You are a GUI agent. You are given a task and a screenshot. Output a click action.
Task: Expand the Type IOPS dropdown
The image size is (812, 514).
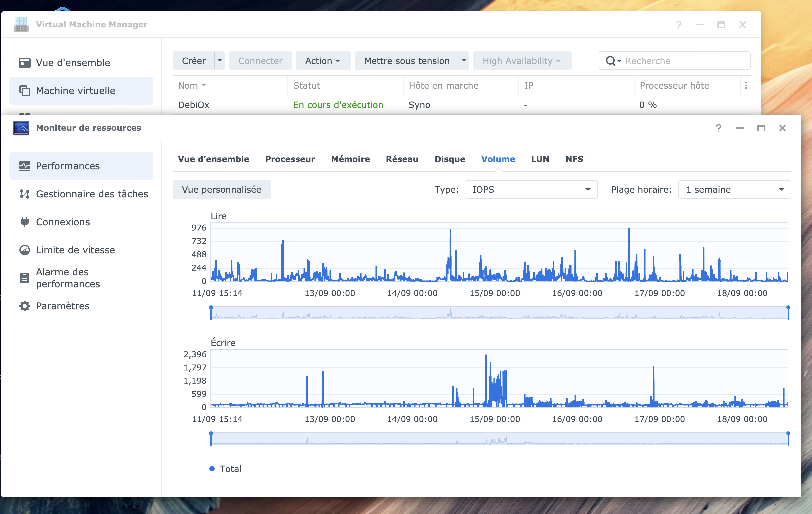click(x=531, y=190)
